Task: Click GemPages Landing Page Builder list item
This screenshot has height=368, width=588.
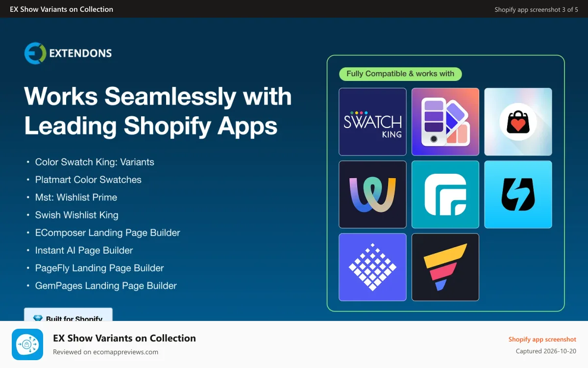Action: 106,286
